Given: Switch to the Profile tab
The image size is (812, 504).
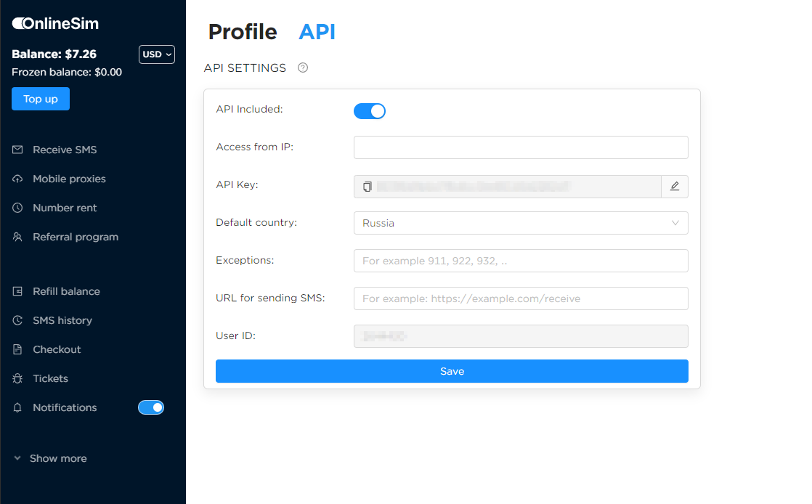Looking at the screenshot, I should (x=243, y=32).
